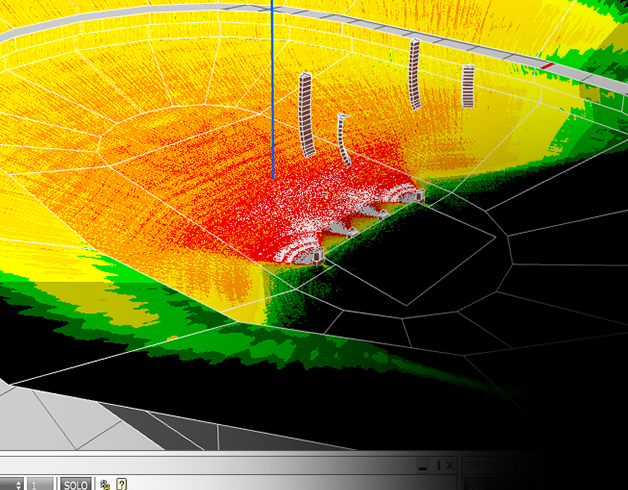The image size is (628, 490).
Task: Click the icon right of SOLO
Action: 105,484
